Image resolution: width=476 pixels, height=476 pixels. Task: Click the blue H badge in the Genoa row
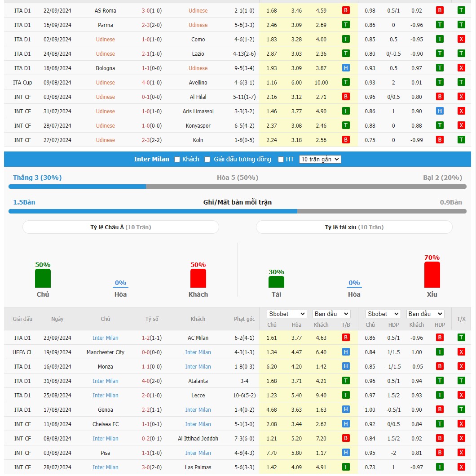345,409
